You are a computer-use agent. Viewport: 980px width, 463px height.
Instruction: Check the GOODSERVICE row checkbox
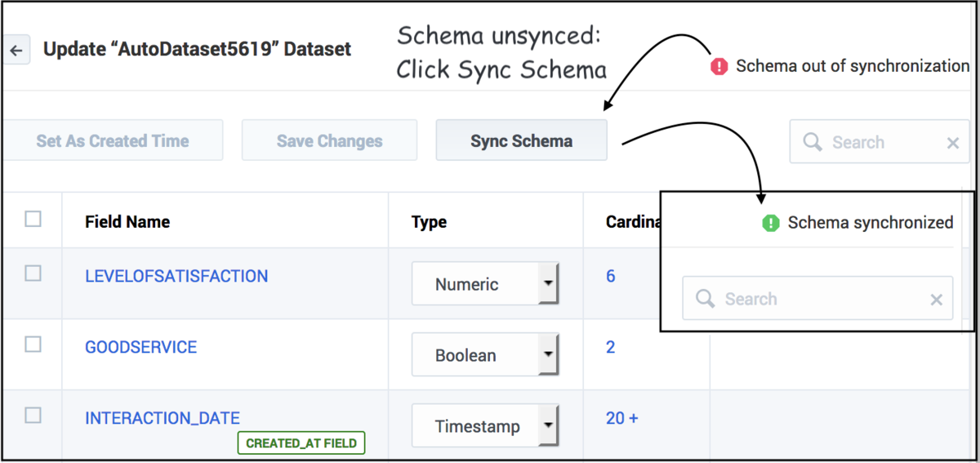33,345
